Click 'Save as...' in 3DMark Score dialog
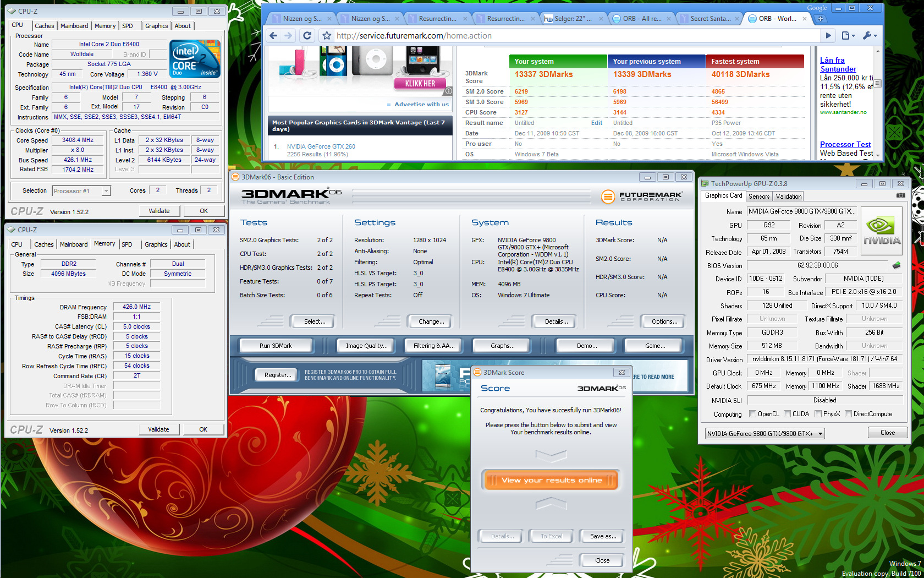The image size is (924, 578). [x=603, y=536]
